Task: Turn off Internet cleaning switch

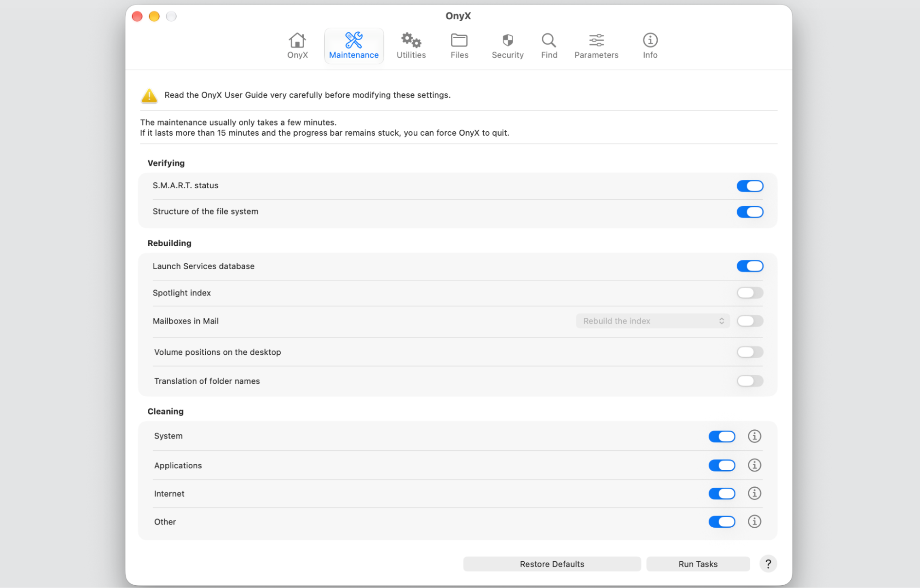Action: click(722, 494)
